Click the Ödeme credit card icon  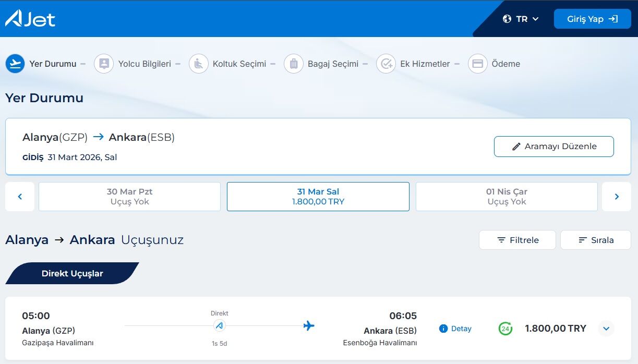[x=477, y=64]
